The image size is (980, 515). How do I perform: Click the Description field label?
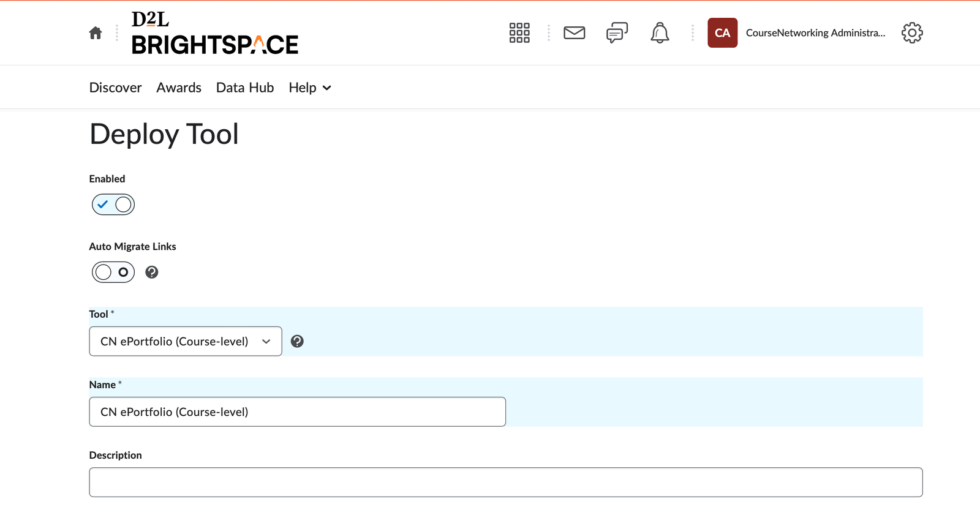click(115, 455)
